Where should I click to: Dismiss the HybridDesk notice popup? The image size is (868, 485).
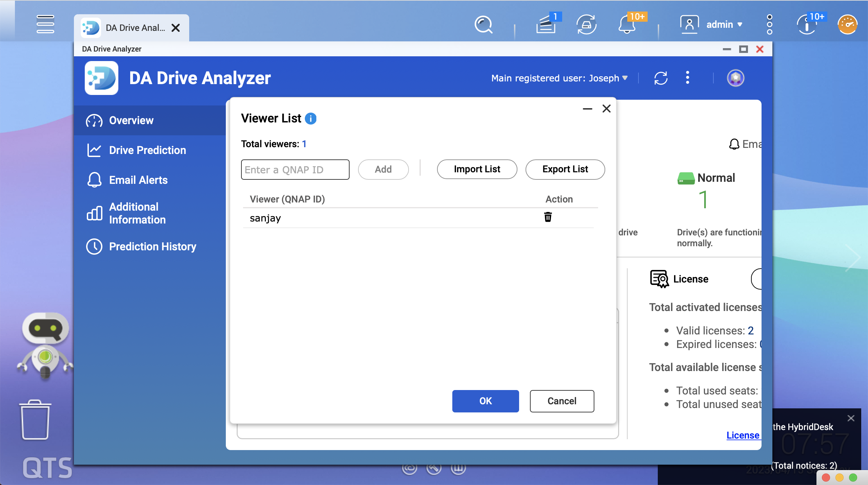(x=851, y=418)
